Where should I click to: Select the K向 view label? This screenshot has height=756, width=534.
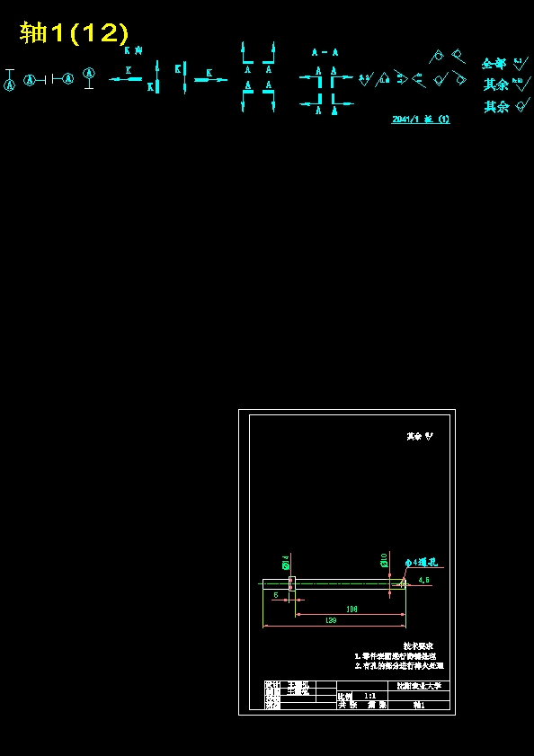[x=133, y=50]
